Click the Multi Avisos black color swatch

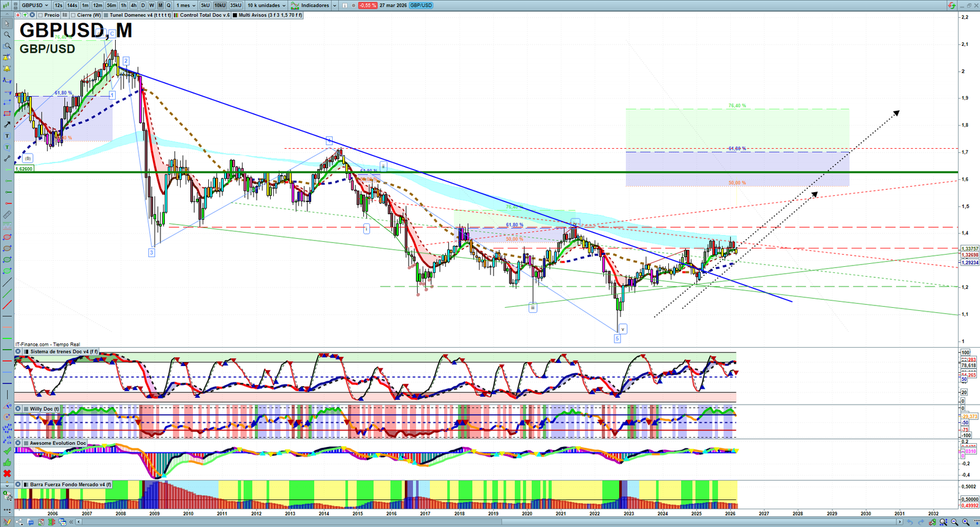click(235, 15)
